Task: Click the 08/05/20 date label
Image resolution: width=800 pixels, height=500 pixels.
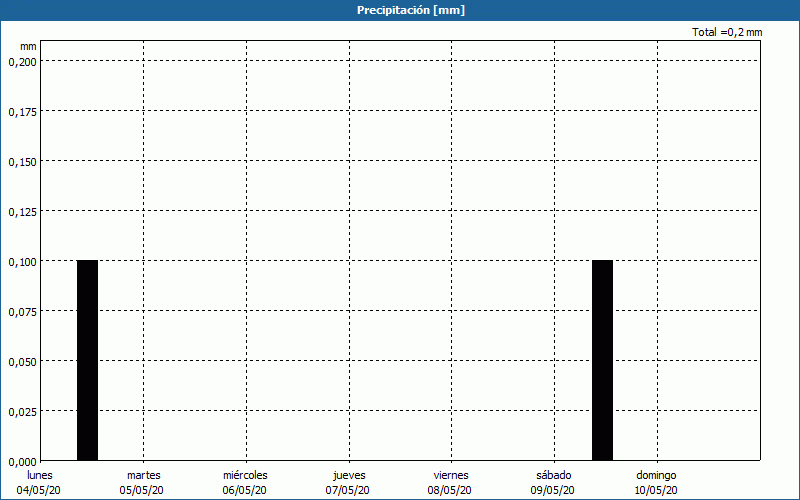Action: click(x=449, y=490)
